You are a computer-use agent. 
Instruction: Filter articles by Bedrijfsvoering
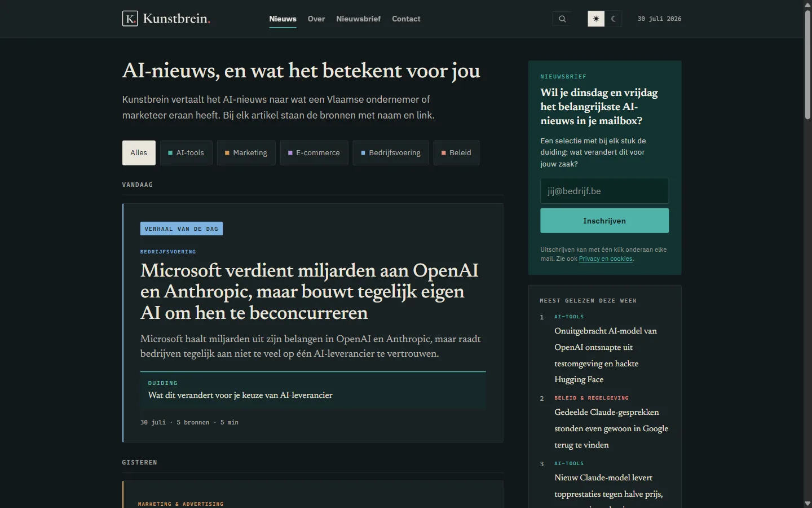point(391,152)
